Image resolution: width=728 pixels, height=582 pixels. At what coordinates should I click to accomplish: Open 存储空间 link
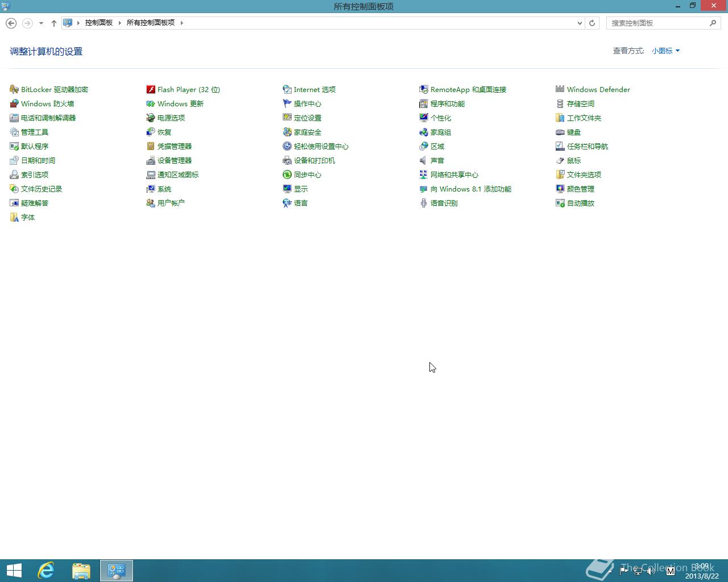click(580, 104)
